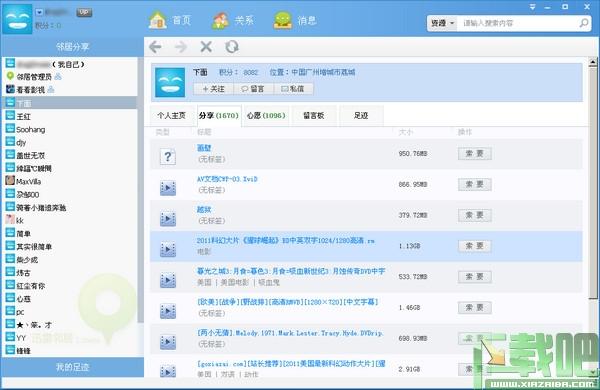Click the member badge after 看看影视

tap(51, 90)
